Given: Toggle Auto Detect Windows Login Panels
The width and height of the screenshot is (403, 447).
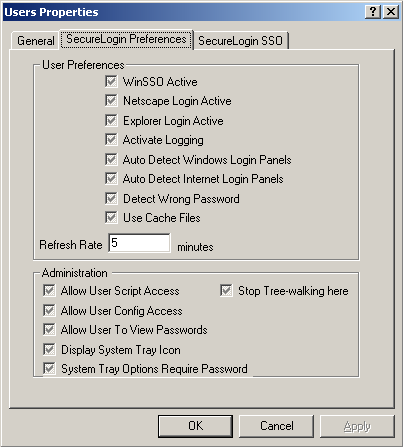Looking at the screenshot, I should click(111, 159).
